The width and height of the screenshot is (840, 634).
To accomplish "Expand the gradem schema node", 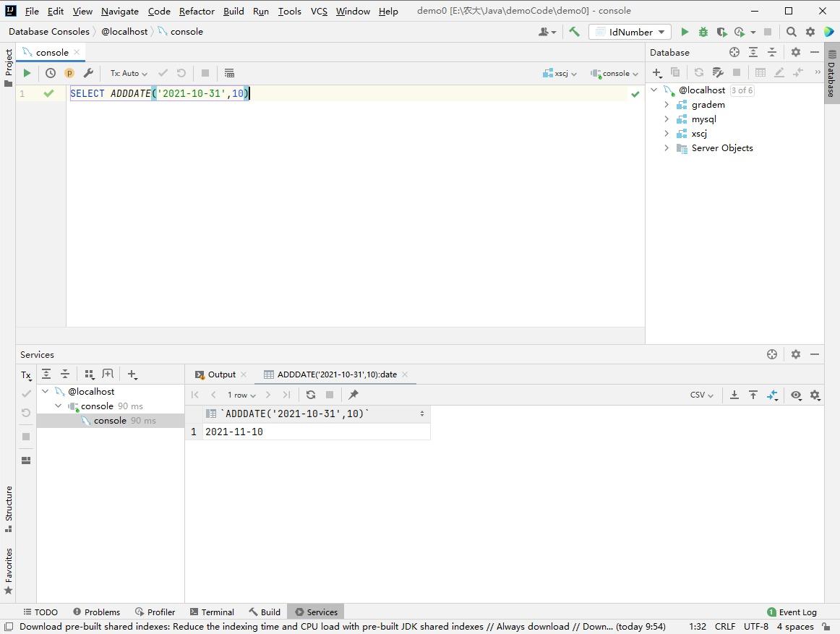I will point(667,105).
